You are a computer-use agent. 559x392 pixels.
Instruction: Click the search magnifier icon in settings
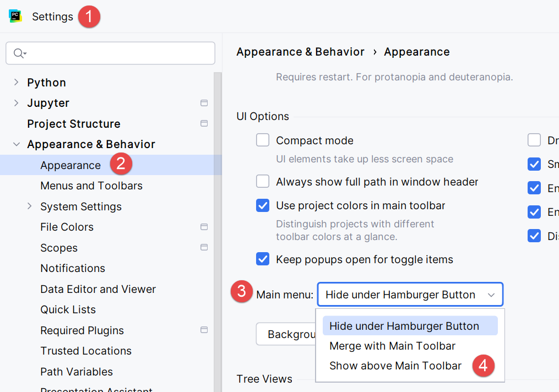(19, 53)
